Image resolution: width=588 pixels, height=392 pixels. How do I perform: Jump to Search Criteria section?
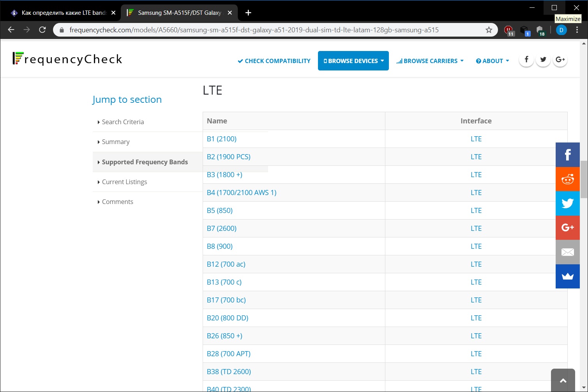(123, 122)
